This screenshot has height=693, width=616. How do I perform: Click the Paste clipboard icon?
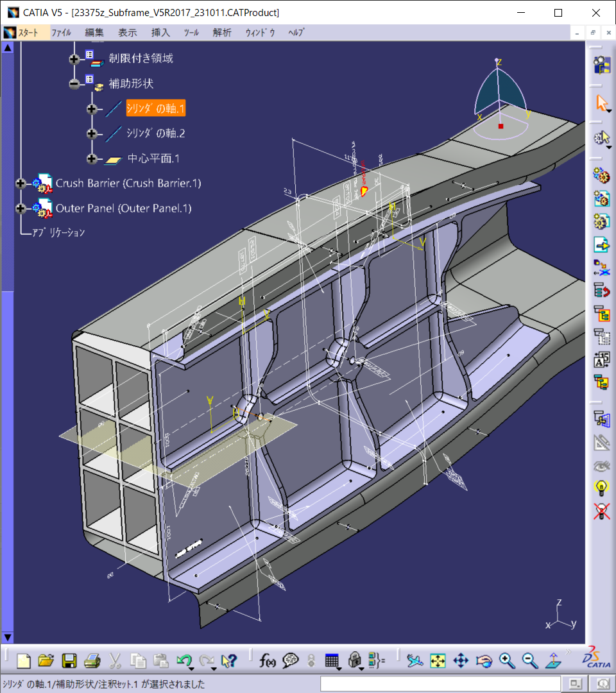click(x=161, y=661)
